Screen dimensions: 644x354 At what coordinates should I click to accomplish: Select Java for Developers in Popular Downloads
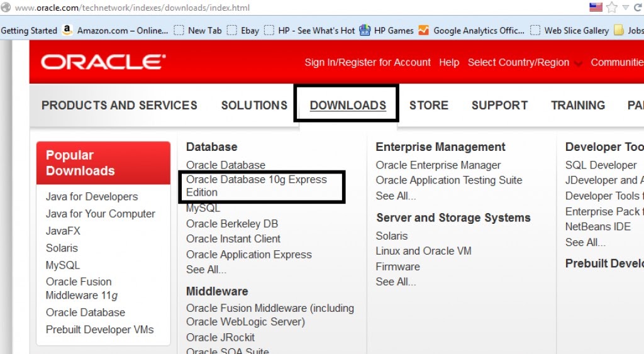(x=92, y=197)
